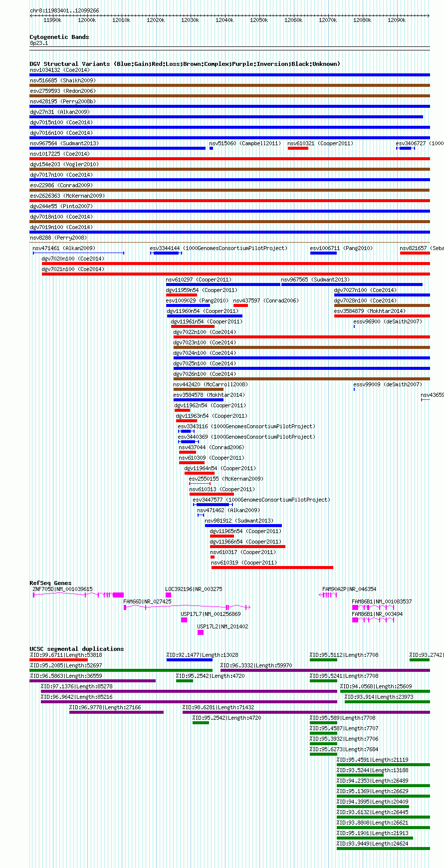This screenshot has width=444, height=868.
Task: Click the nsv1034132 (Coe2014) variant label
Action: (x=60, y=70)
